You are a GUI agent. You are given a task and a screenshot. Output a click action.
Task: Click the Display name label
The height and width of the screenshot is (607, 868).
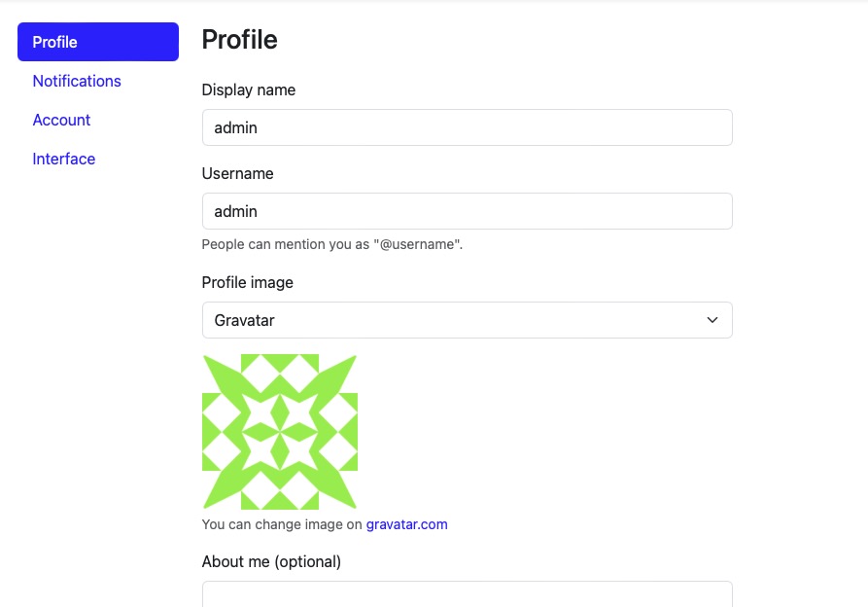pos(248,89)
